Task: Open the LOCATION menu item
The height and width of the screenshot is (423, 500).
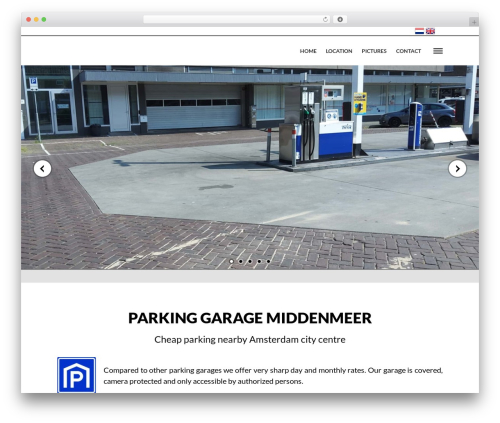Action: [339, 51]
